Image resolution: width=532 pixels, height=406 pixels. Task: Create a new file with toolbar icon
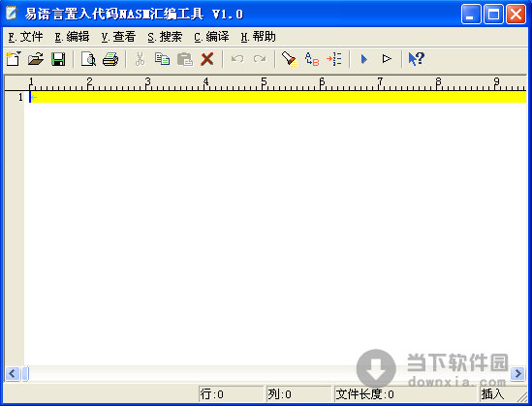pos(14,59)
